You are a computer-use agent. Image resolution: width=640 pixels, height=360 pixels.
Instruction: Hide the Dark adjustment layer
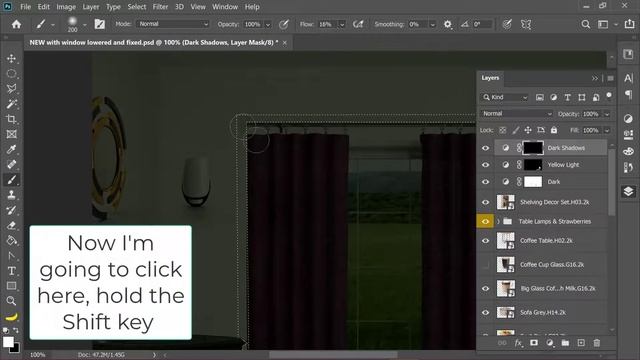point(485,182)
